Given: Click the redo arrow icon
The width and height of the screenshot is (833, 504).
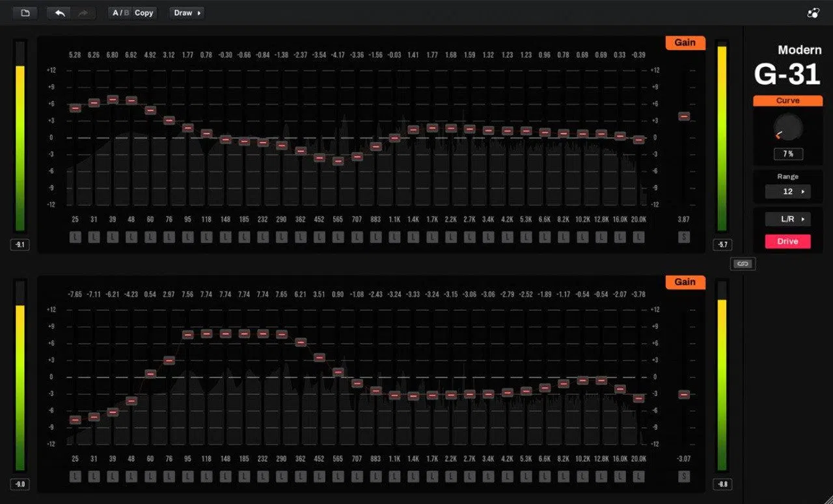Looking at the screenshot, I should pyautogui.click(x=83, y=13).
